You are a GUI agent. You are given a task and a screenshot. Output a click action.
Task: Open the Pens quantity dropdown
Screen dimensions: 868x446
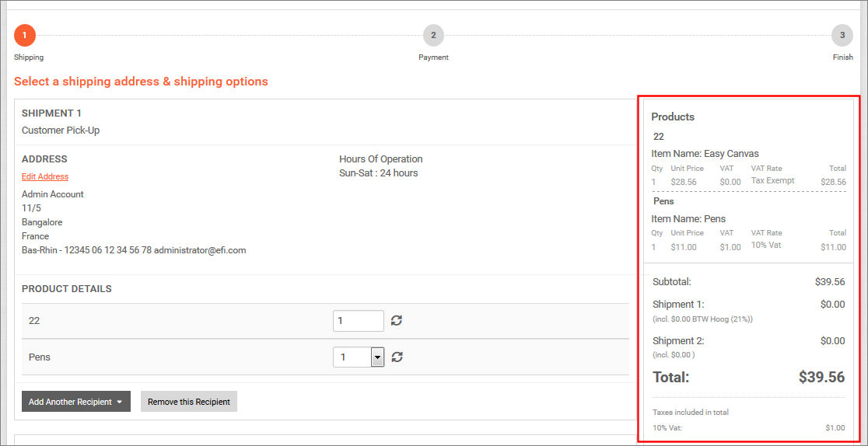tap(377, 357)
